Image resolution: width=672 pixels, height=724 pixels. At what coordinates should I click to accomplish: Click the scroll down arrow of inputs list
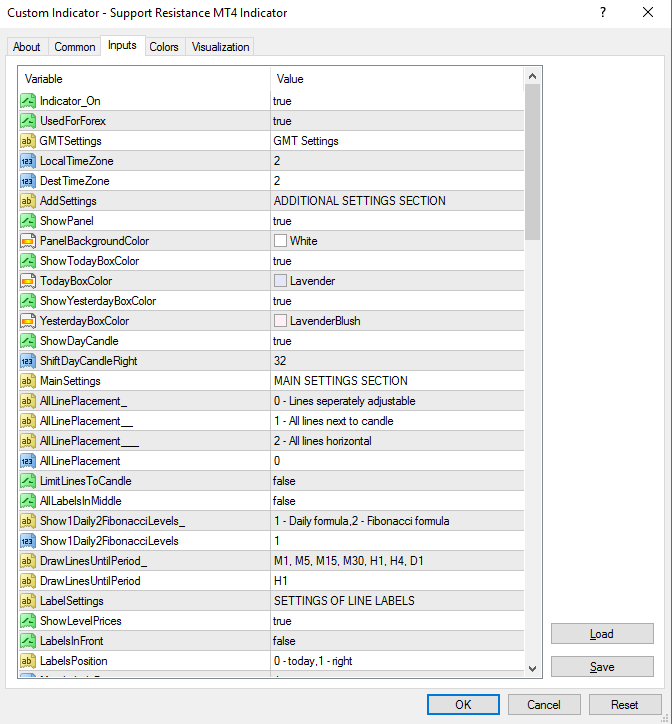pyautogui.click(x=532, y=668)
